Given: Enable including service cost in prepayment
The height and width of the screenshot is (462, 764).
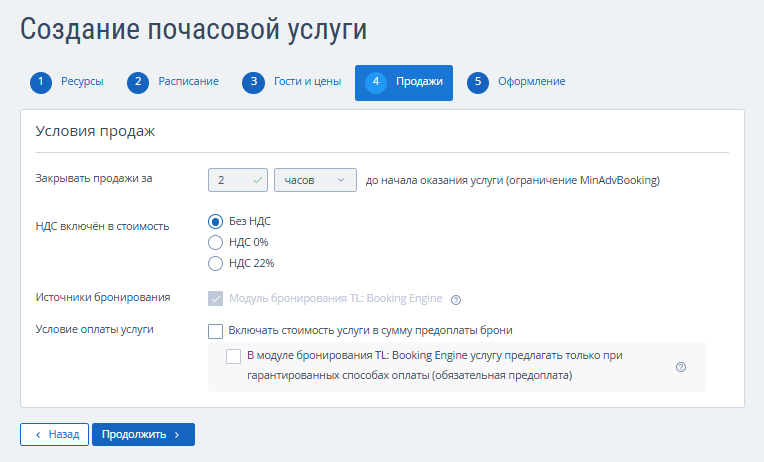Looking at the screenshot, I should pos(215,331).
